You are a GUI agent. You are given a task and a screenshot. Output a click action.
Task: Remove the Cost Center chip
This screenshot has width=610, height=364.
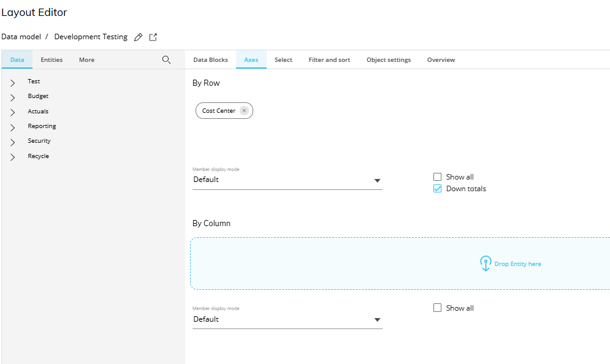(x=244, y=111)
